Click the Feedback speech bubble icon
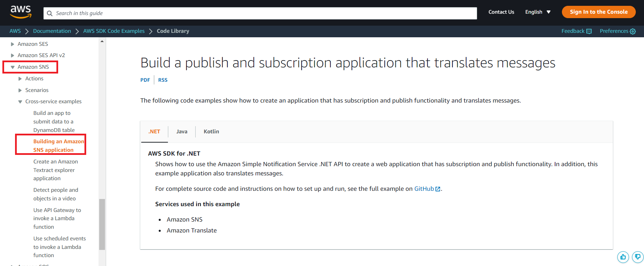 [x=589, y=31]
